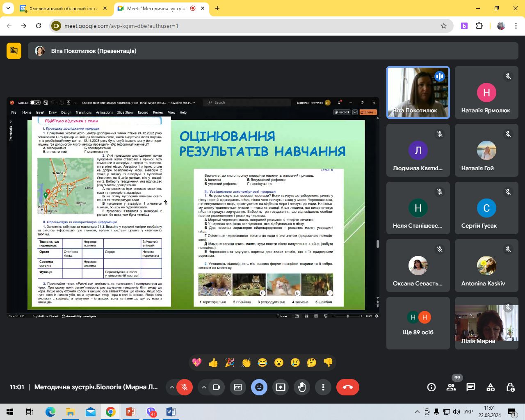525x420 pixels.
Task: Click the Chrome address bar URL
Action: click(121, 26)
